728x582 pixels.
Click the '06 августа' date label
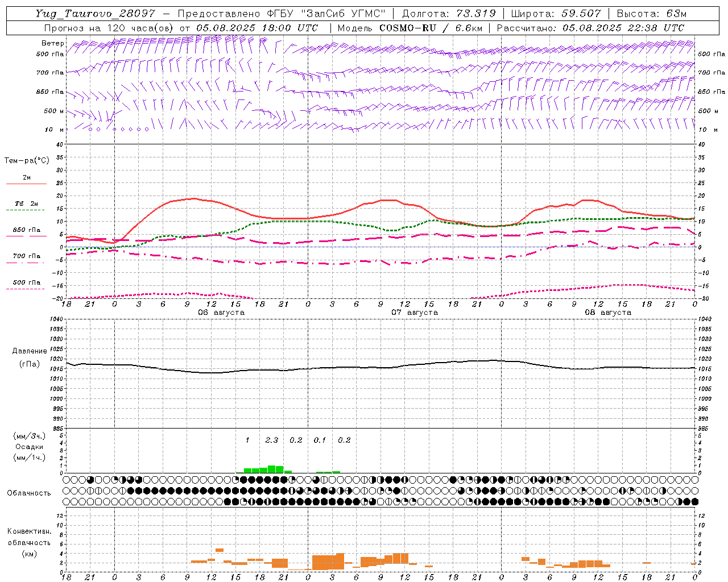pos(221,313)
